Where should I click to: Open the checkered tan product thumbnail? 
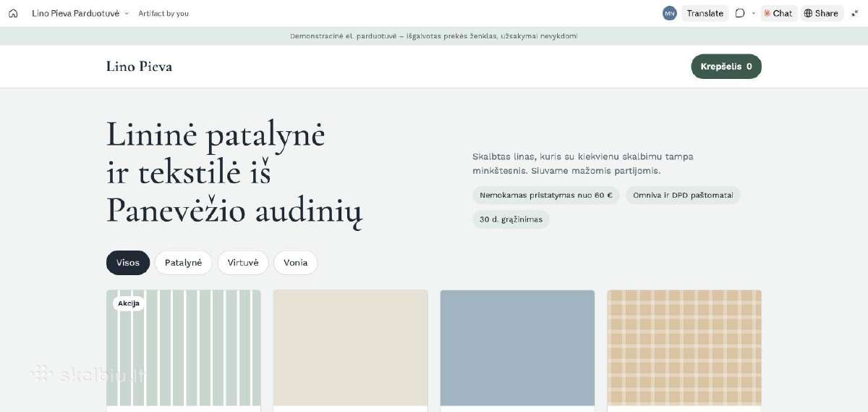[684, 348]
